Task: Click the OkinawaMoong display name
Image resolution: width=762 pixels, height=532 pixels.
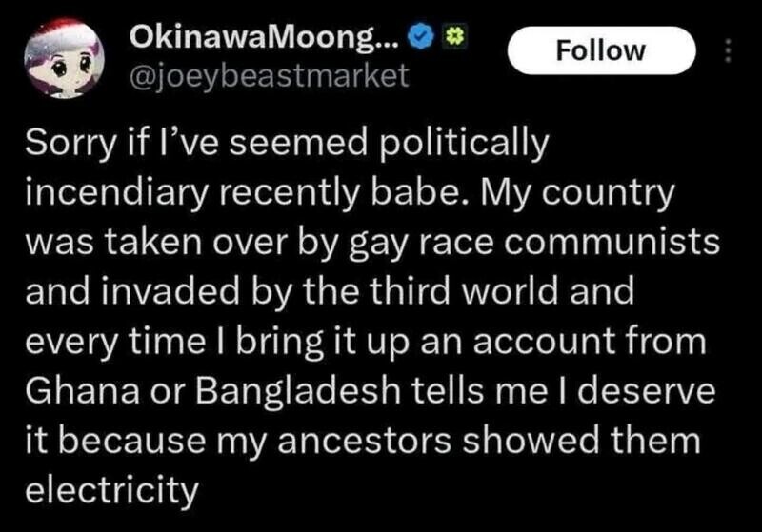Action: click(x=264, y=42)
